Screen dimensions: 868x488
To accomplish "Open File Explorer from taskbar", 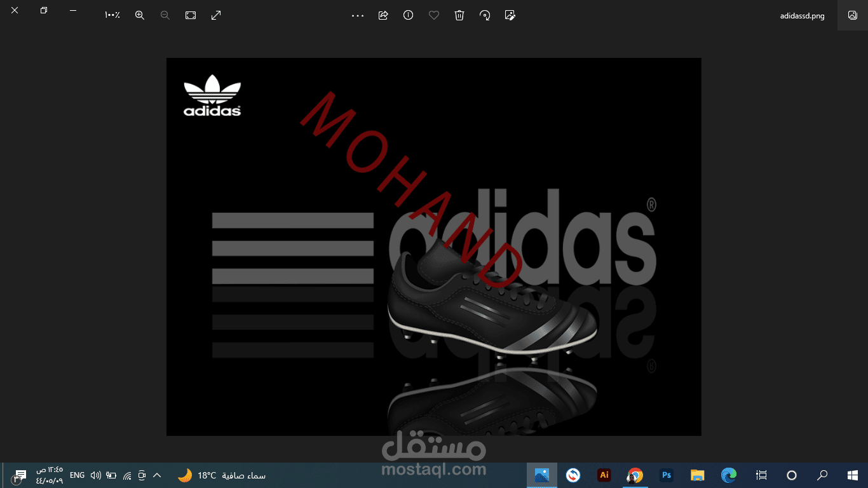I will click(698, 475).
